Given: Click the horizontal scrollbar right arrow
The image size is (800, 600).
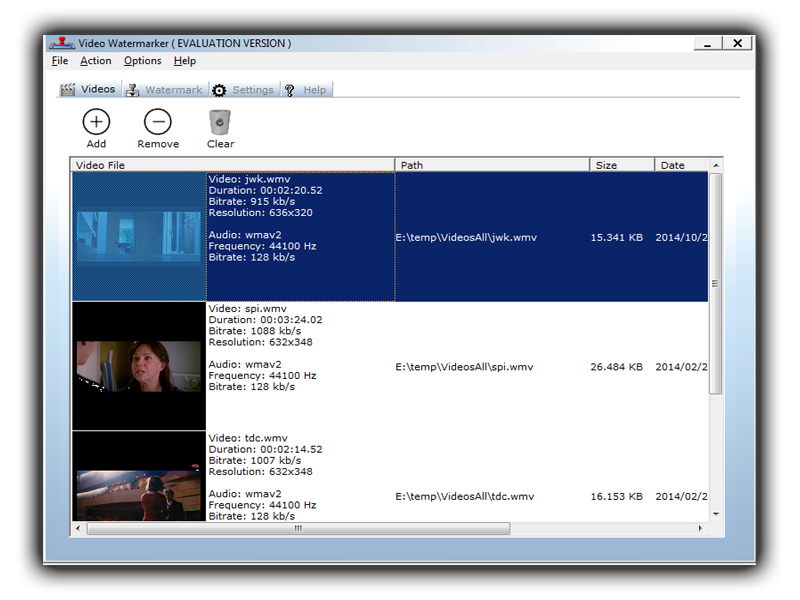Looking at the screenshot, I should click(x=700, y=528).
